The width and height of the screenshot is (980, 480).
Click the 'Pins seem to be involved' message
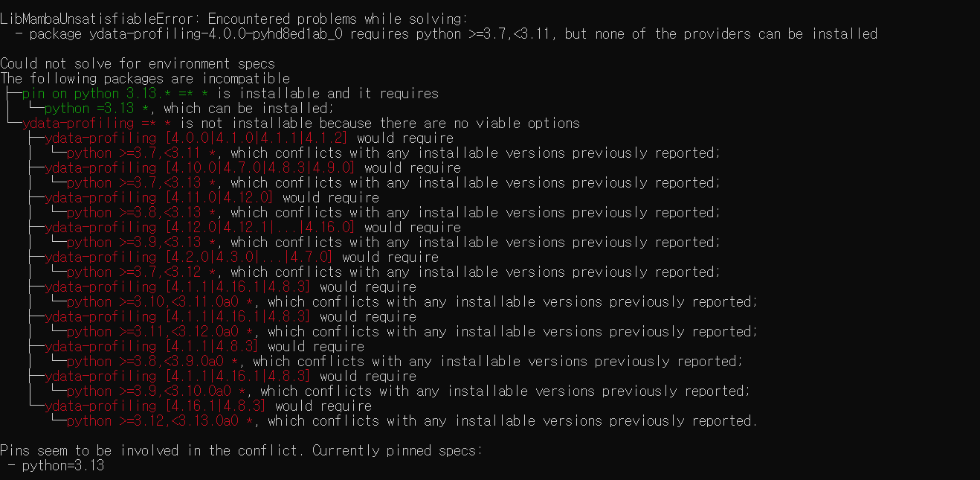[242, 450]
